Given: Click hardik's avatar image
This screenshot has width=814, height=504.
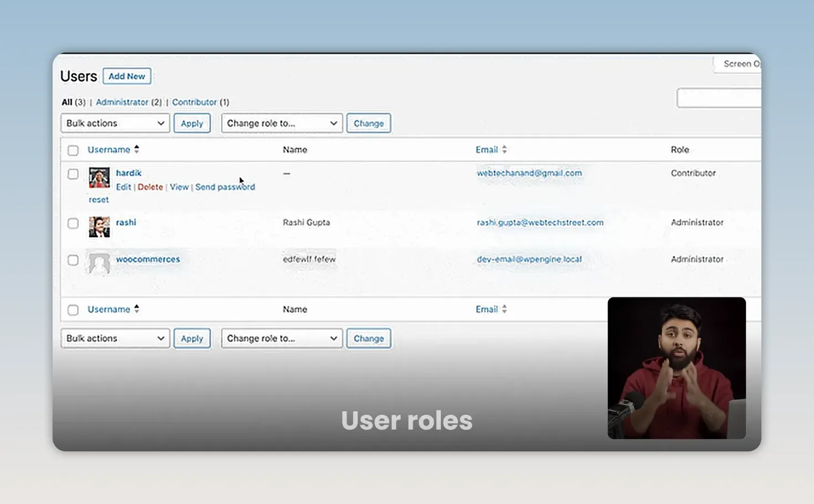Looking at the screenshot, I should coord(99,178).
